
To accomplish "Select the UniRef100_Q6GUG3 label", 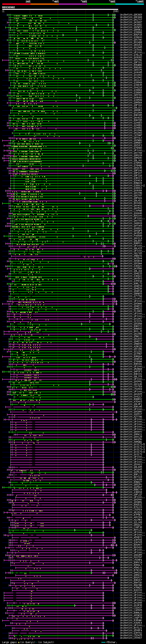I will tap(131, 45).
